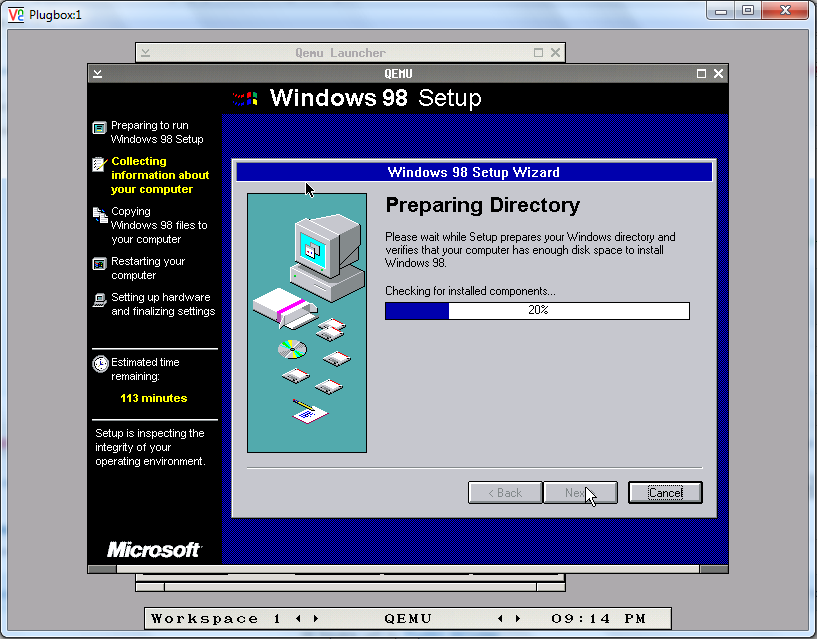This screenshot has height=639, width=817.
Task: Close the QEMU window
Action: click(x=718, y=73)
